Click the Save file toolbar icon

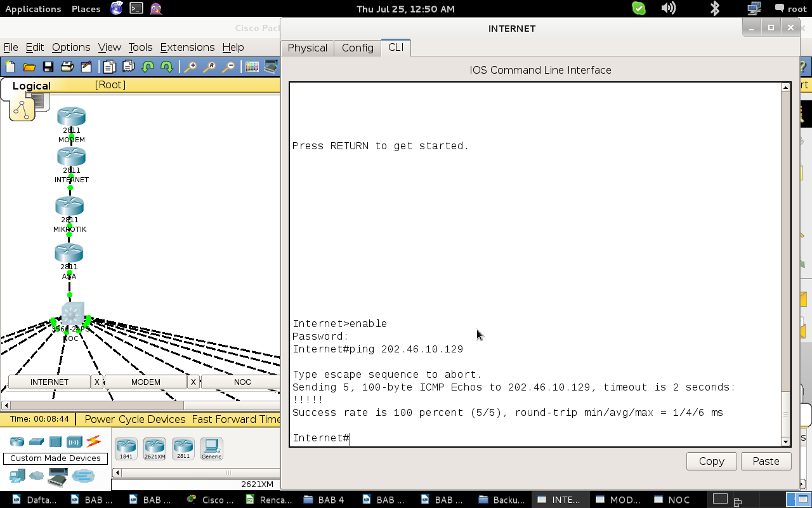(x=48, y=67)
